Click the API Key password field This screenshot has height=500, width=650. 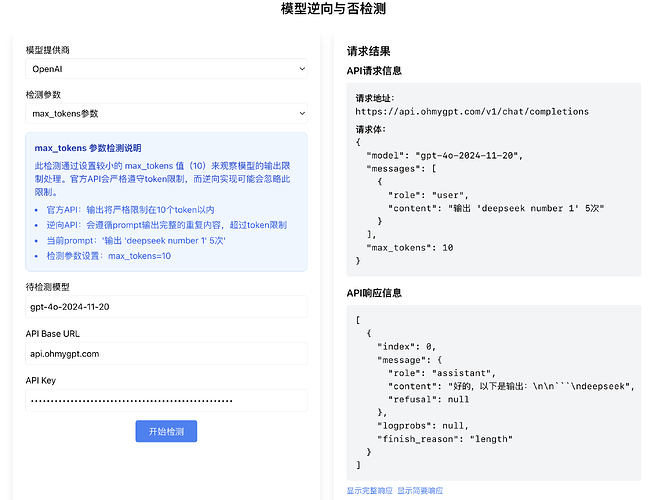pyautogui.click(x=166, y=400)
